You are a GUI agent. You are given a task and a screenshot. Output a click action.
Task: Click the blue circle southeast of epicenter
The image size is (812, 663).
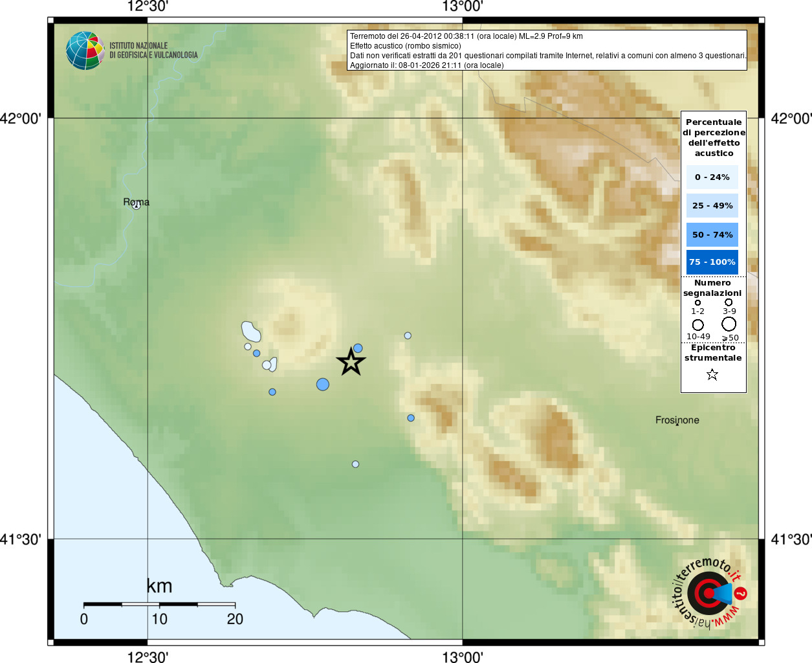point(411,418)
